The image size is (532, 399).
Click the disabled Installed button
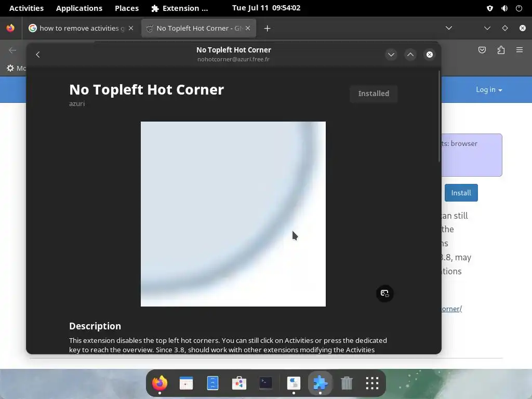[374, 94]
